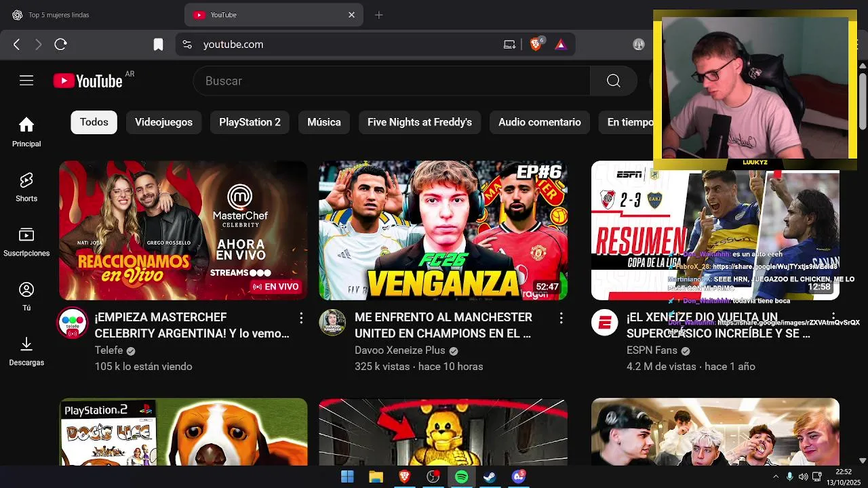Viewport: 868px width, 488px height.
Task: Open Shorts from the sidebar
Action: [x=26, y=187]
